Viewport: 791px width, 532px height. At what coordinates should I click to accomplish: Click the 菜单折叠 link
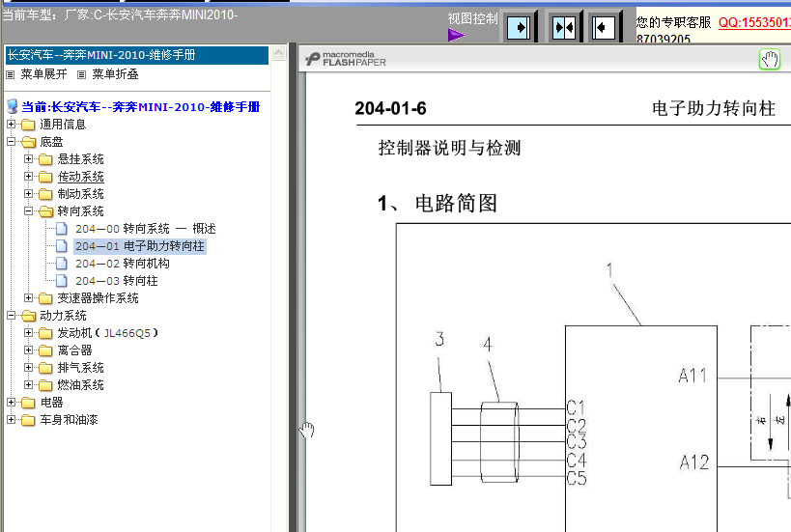pyautogui.click(x=115, y=74)
